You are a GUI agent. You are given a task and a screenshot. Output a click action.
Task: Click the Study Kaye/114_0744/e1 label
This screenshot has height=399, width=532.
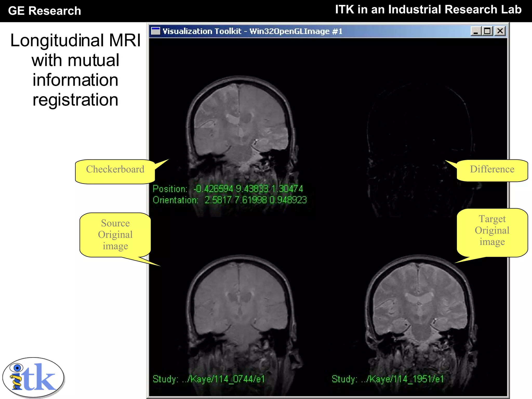pyautogui.click(x=209, y=379)
